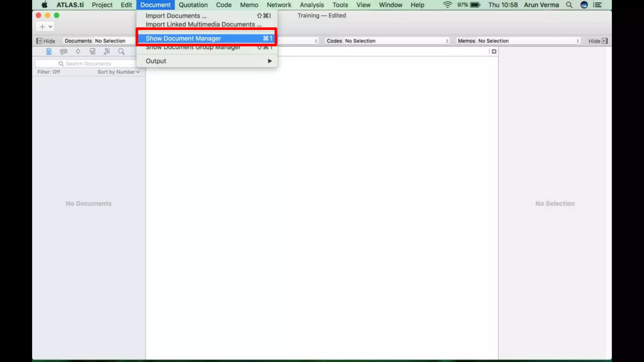Click the plus new-entity toolbar button
The image size is (644, 362).
click(42, 27)
